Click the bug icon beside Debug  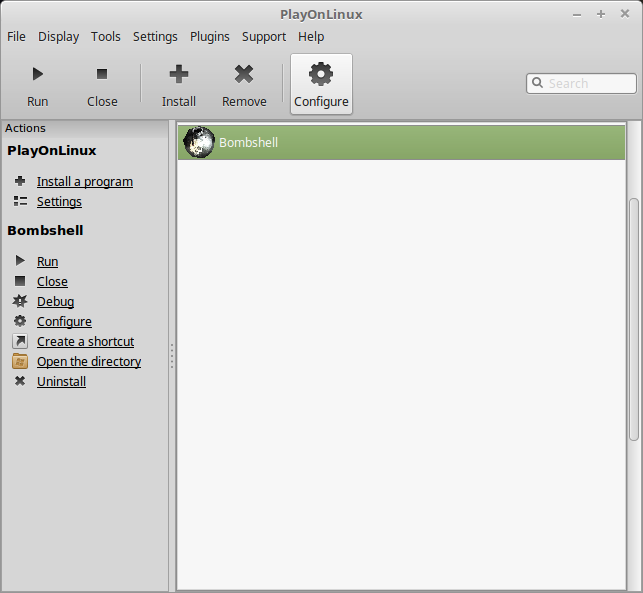tap(20, 301)
